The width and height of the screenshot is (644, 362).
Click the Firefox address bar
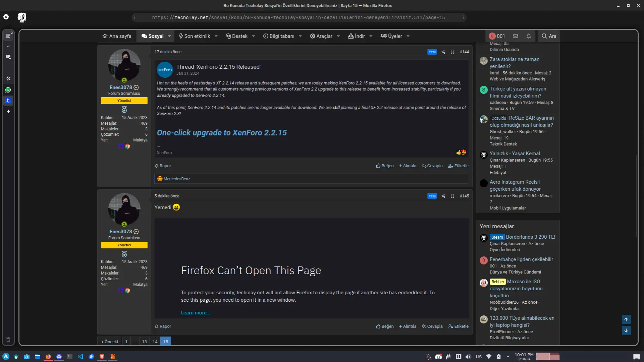click(299, 17)
